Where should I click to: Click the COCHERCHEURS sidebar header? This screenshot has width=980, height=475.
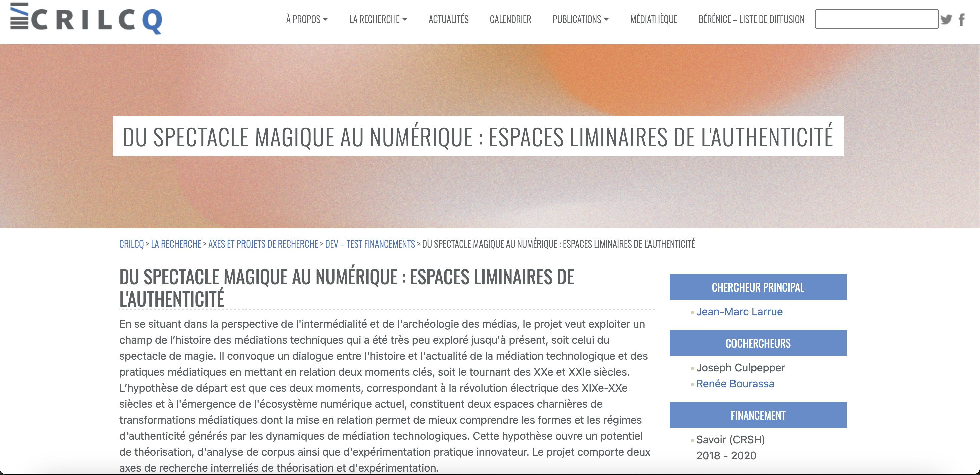coord(758,343)
